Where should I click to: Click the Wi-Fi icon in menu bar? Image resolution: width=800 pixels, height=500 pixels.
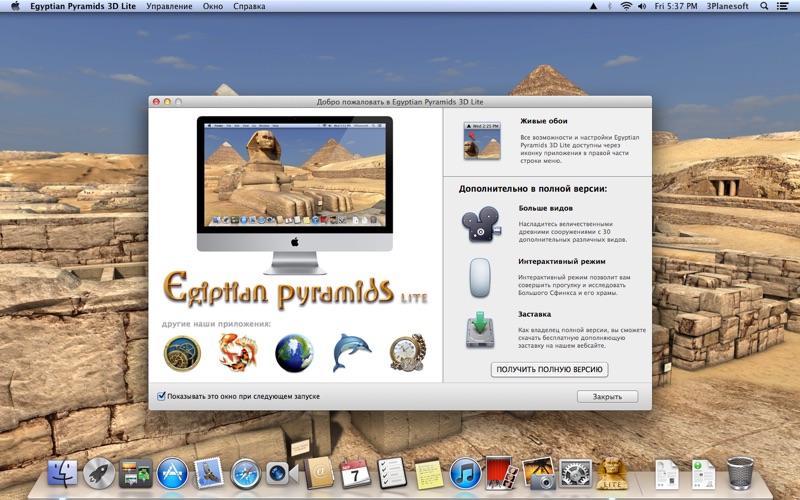click(626, 6)
